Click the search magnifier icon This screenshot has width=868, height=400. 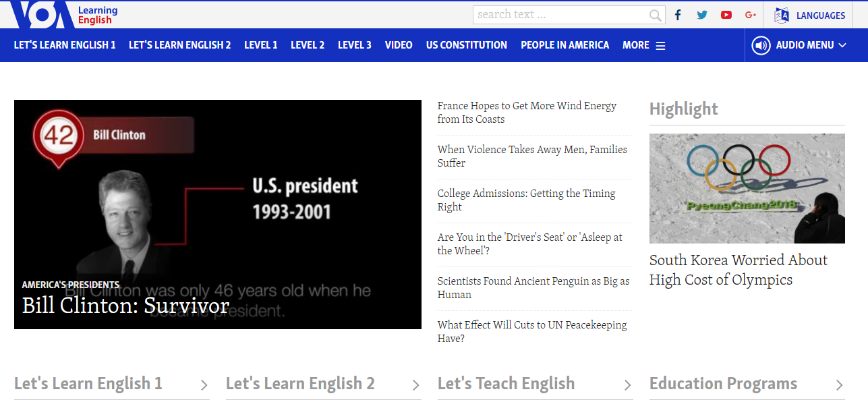(x=655, y=15)
